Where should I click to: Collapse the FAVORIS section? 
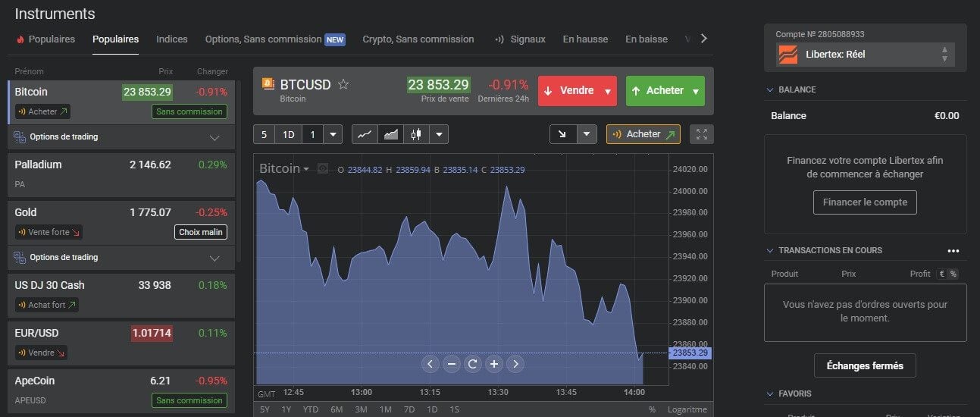pyautogui.click(x=770, y=393)
